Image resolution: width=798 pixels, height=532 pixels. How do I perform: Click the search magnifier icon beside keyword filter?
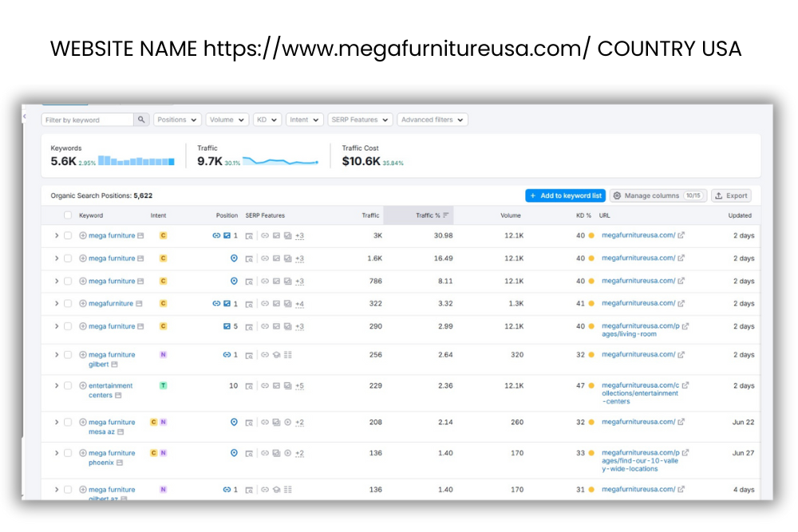141,120
